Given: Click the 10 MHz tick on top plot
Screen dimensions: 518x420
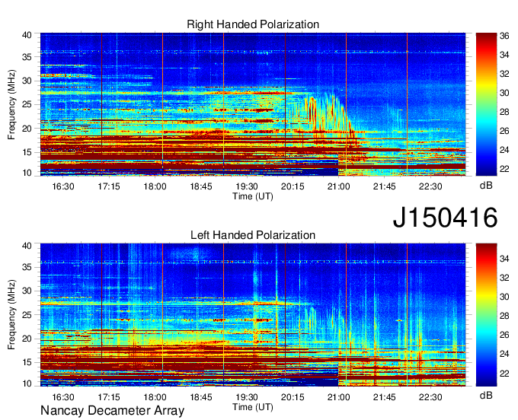Looking at the screenshot, I should [27, 173].
